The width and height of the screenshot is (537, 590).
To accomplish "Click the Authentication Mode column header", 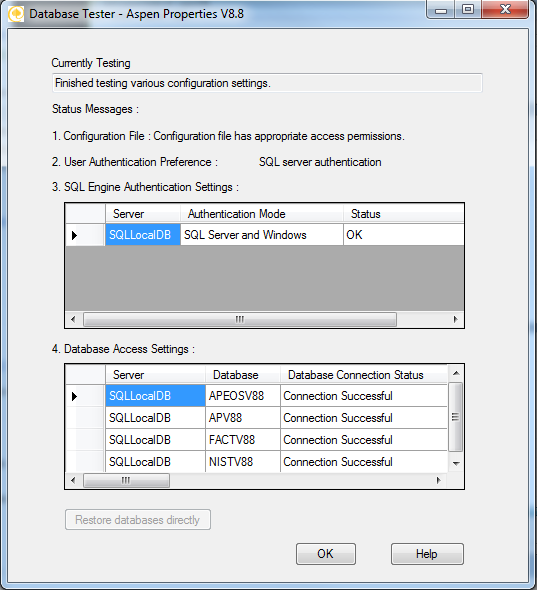I will [x=262, y=214].
